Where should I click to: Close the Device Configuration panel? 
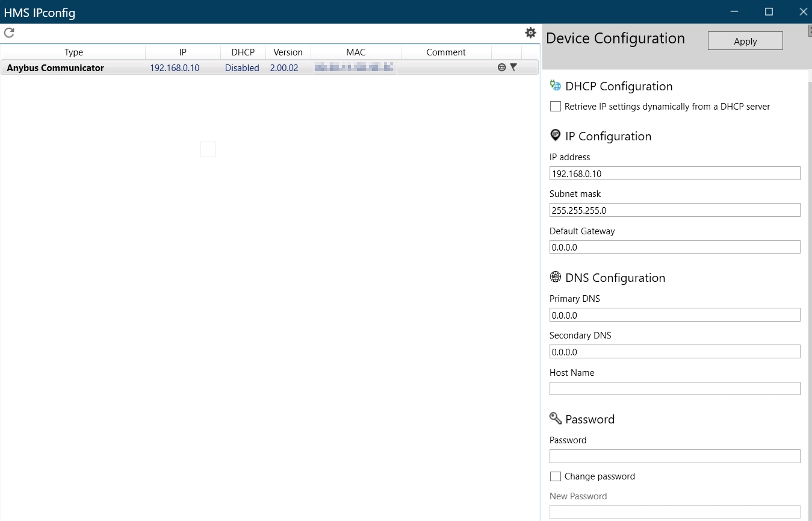810,30
